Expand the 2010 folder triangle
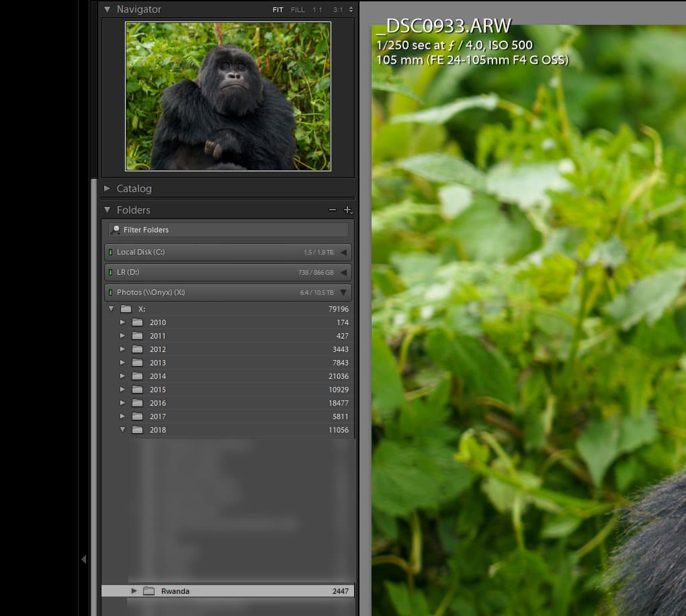This screenshot has width=686, height=616. pyautogui.click(x=122, y=322)
